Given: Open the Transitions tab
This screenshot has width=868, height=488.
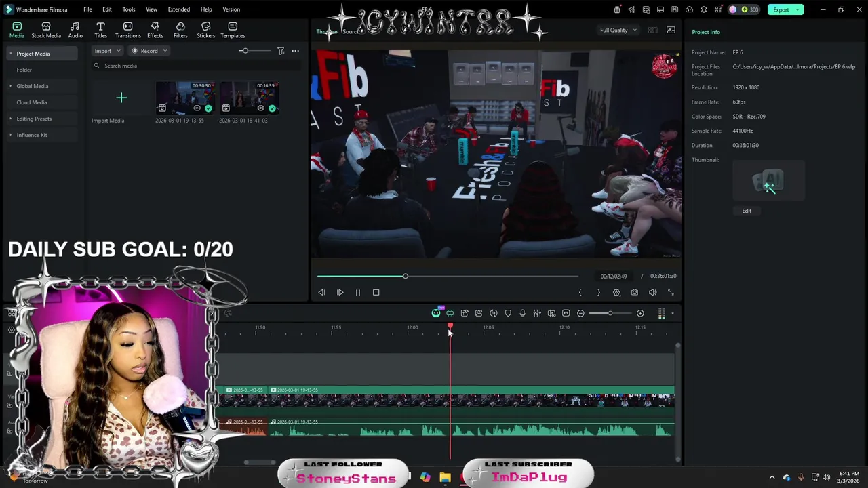Looking at the screenshot, I should [127, 30].
